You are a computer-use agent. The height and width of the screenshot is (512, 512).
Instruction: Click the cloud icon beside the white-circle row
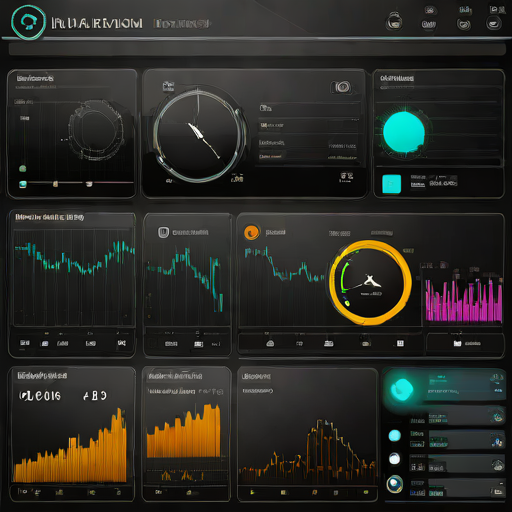[x=498, y=464]
